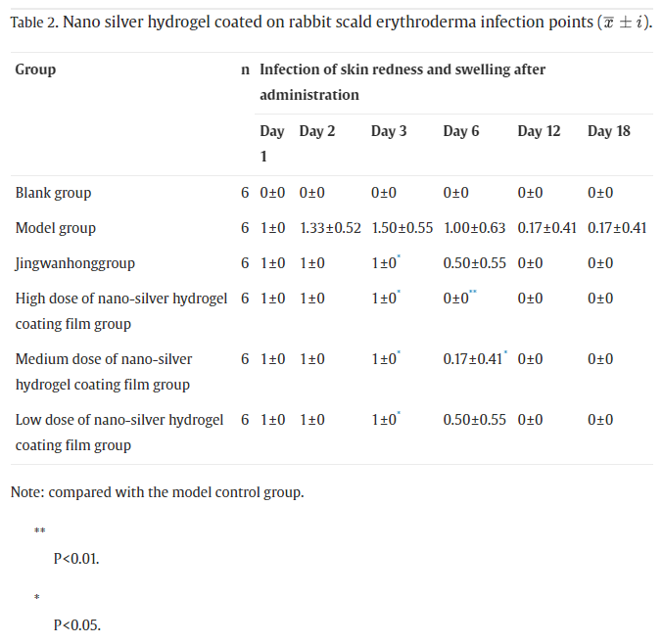663x644 pixels.
Task: Click the 1.33±0.52 cell in Model group
Action: pos(330,228)
